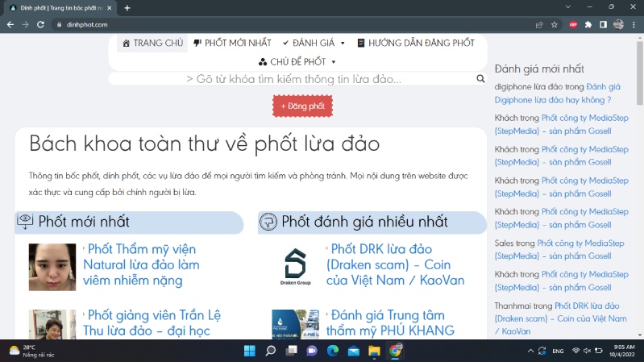
Task: Click the tab search chevron
Action: tap(568, 7)
